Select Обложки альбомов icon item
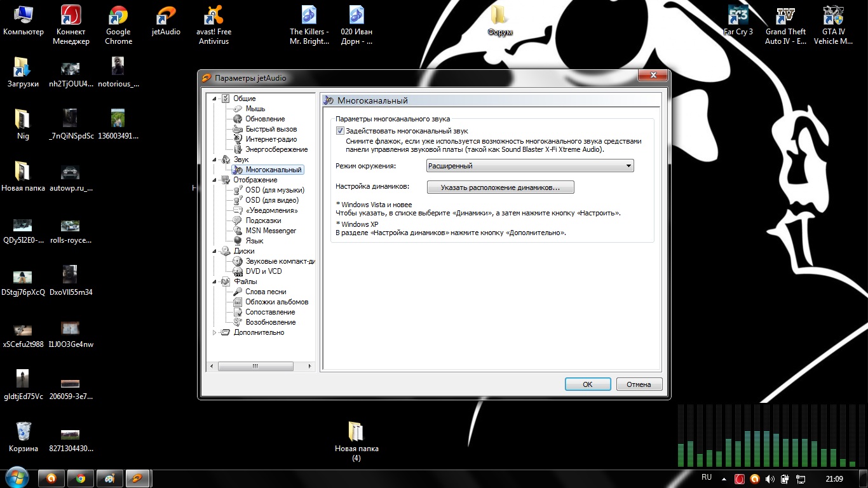868x488 pixels. coord(238,302)
